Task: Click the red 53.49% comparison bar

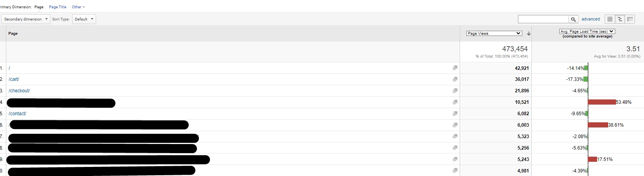Action: (x=602, y=102)
